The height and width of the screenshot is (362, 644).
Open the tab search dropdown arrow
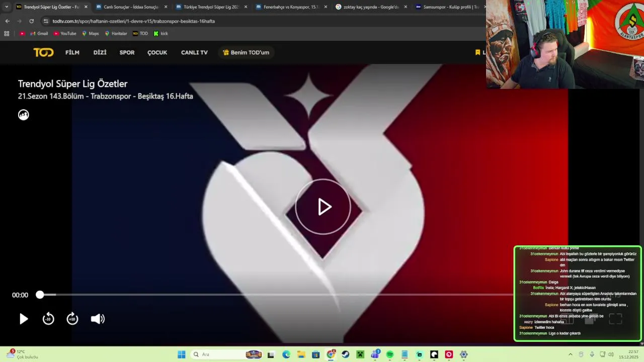click(x=6, y=7)
